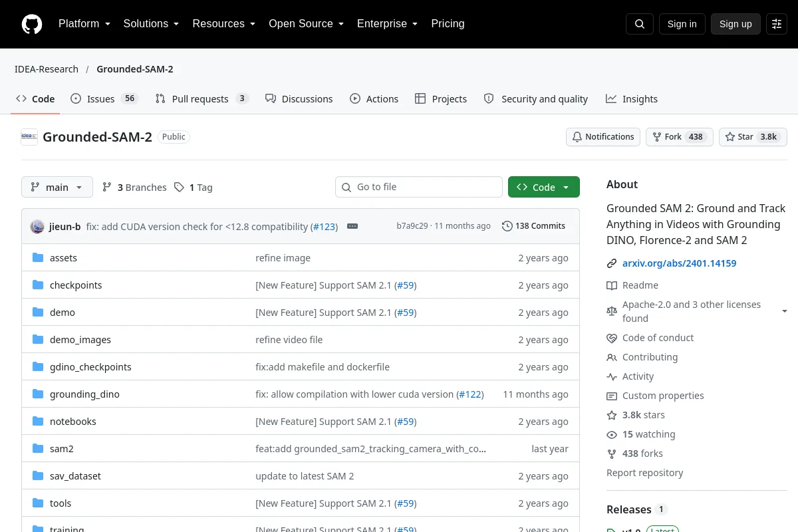The image size is (798, 532).
Task: Click the Report repository link
Action: [645, 473]
